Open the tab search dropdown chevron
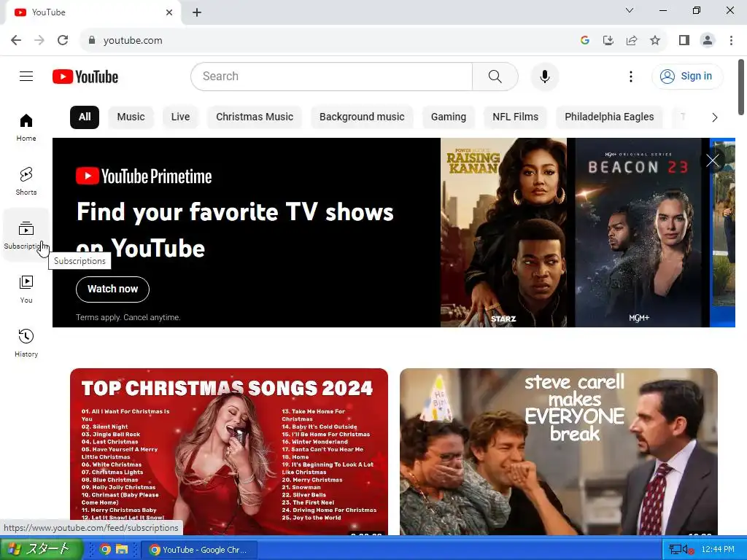The width and height of the screenshot is (747, 560). pos(630,10)
